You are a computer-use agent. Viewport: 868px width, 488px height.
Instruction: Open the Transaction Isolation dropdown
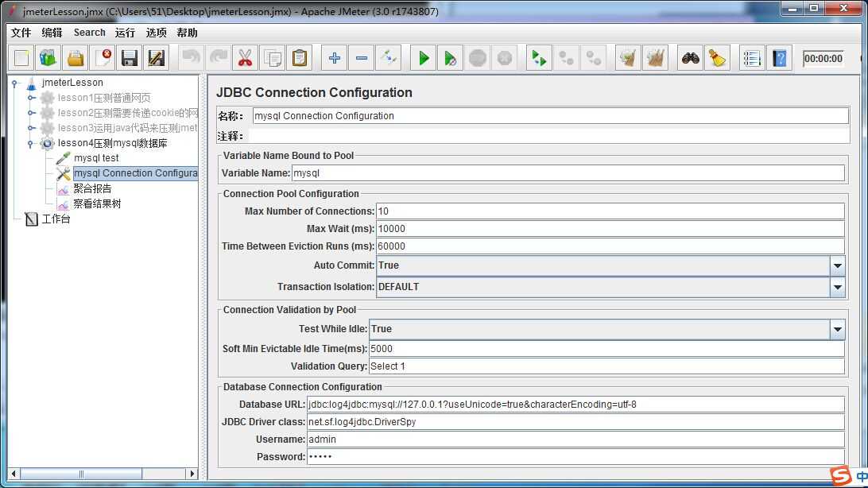pos(838,287)
